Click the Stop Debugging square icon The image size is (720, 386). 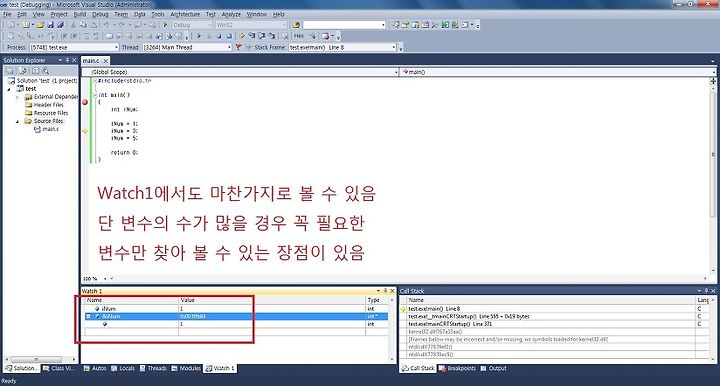click(219, 36)
